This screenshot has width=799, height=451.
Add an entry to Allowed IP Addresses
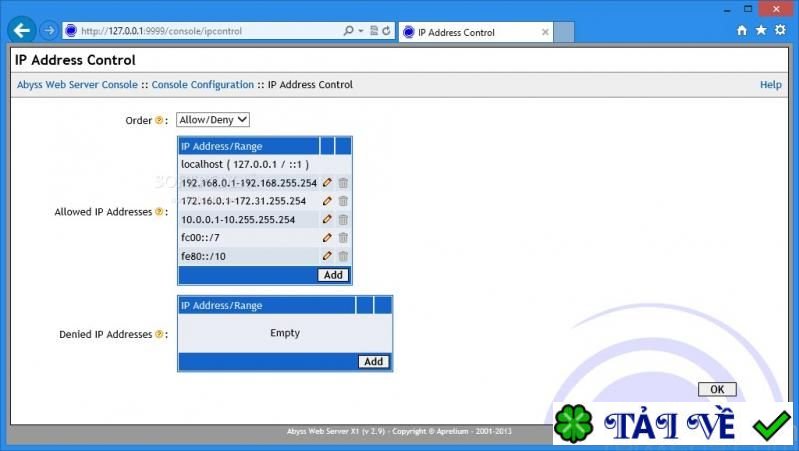pyautogui.click(x=333, y=275)
